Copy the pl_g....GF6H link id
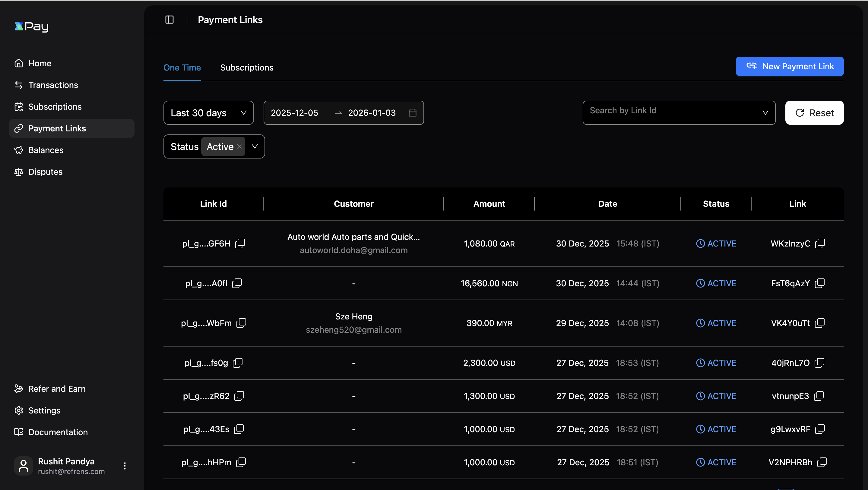The width and height of the screenshot is (868, 490). (x=240, y=243)
